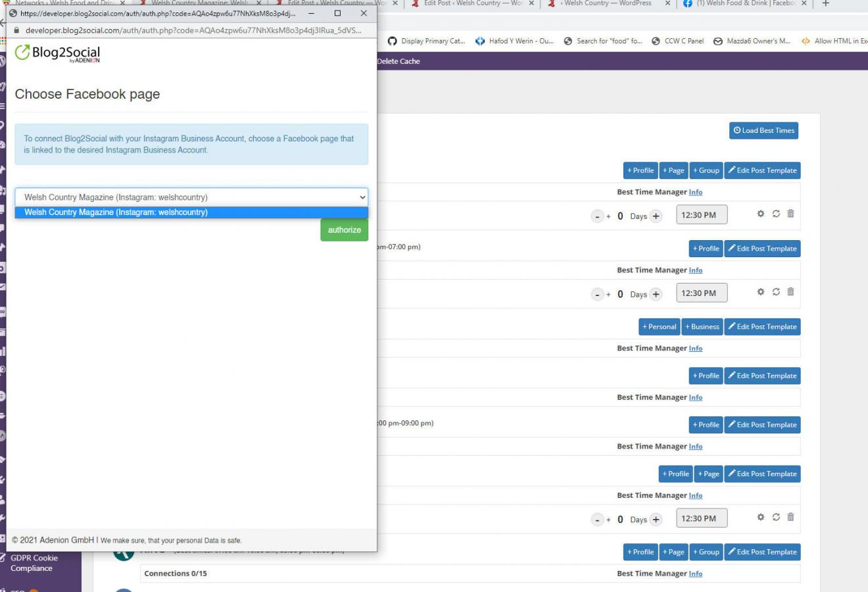Screen dimensions: 868x592
Task: Select highlighted 'Welsh Country Magazine (Instagram: welshcountry)' list option
Action: click(191, 212)
